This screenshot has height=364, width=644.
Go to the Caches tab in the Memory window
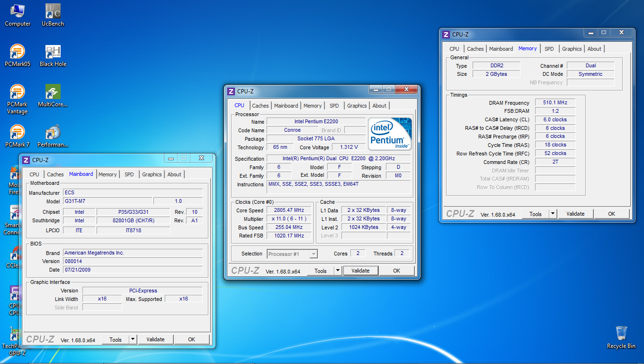pyautogui.click(x=475, y=49)
